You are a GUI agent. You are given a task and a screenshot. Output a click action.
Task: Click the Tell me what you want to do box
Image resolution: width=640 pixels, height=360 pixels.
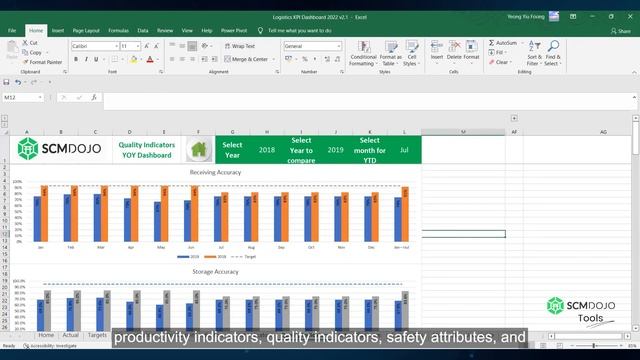(x=299, y=31)
